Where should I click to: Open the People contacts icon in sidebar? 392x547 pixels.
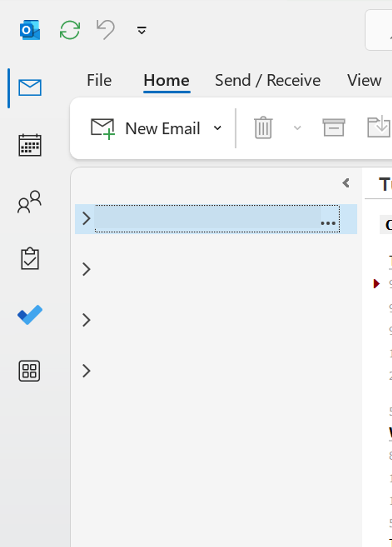pos(30,201)
